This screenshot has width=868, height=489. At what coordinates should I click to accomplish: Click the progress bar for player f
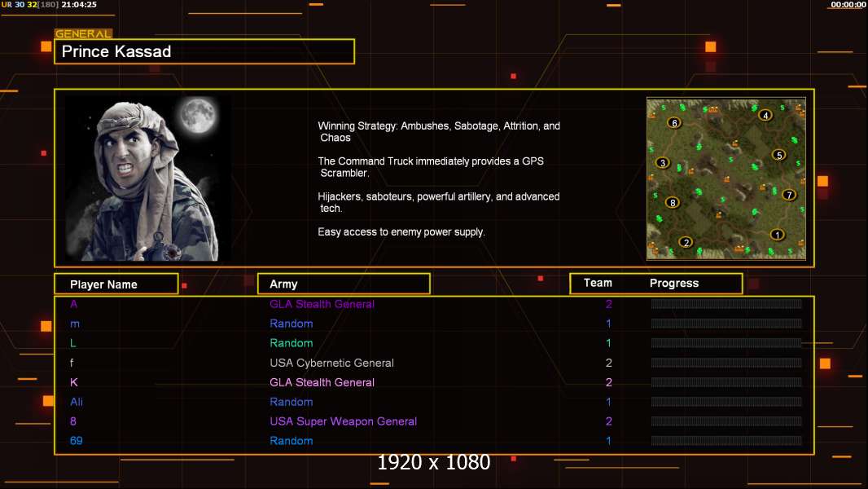click(x=726, y=363)
